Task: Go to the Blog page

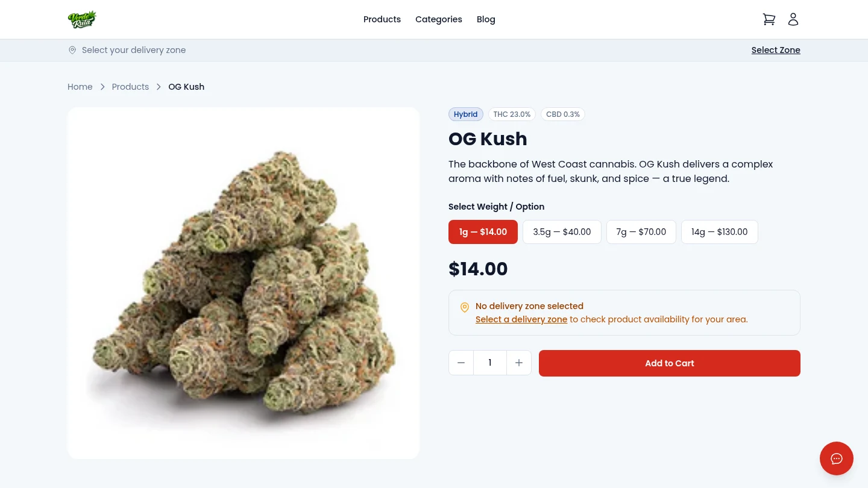Action: coord(486,19)
